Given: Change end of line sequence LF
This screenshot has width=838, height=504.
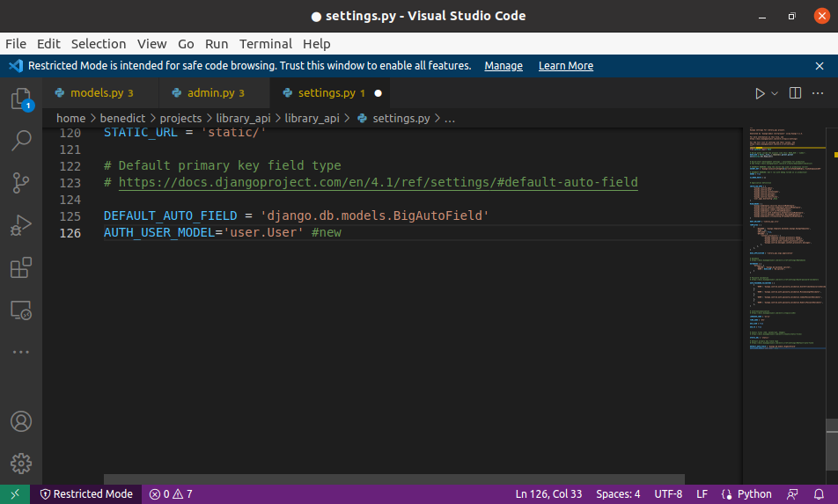Looking at the screenshot, I should 702,494.
